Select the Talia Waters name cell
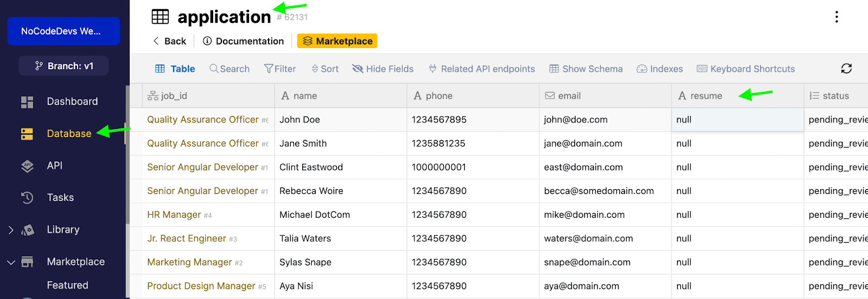The height and width of the screenshot is (299, 868). point(341,239)
